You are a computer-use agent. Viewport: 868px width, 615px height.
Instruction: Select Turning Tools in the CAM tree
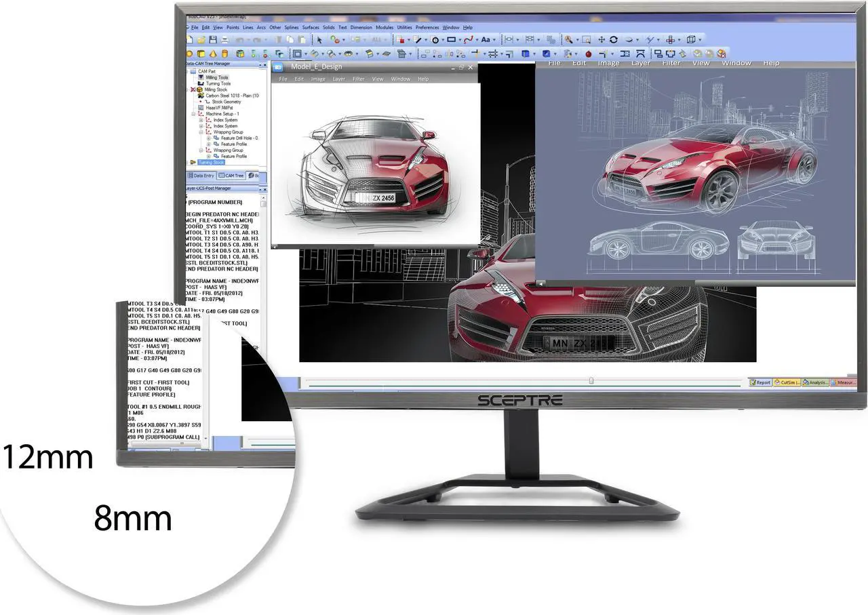click(218, 83)
